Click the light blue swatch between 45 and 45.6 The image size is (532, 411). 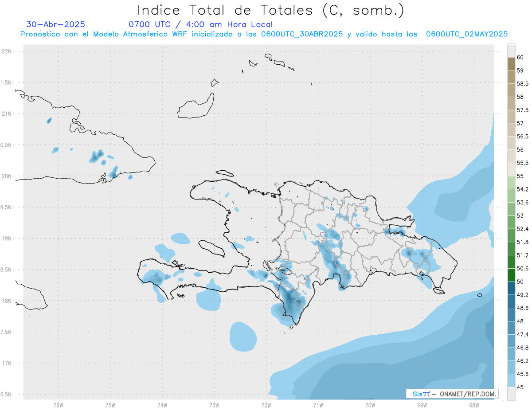(x=511, y=380)
